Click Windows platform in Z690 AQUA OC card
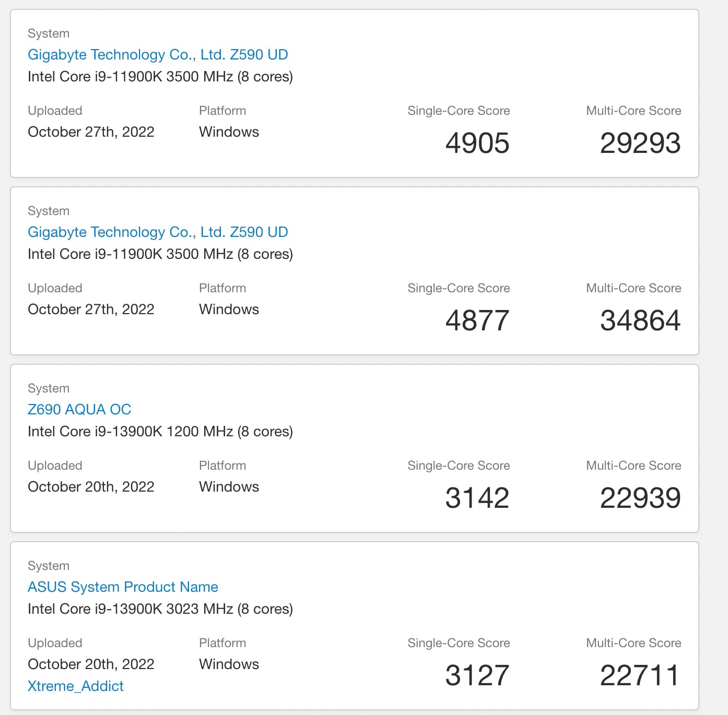 tap(229, 487)
